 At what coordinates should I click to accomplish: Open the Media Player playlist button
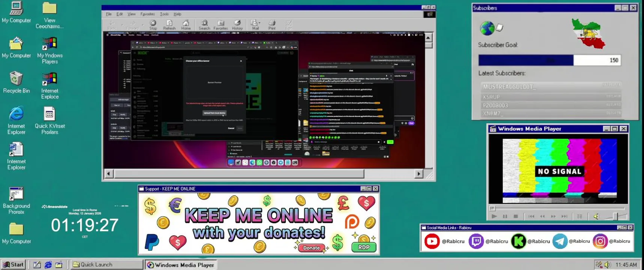580,216
